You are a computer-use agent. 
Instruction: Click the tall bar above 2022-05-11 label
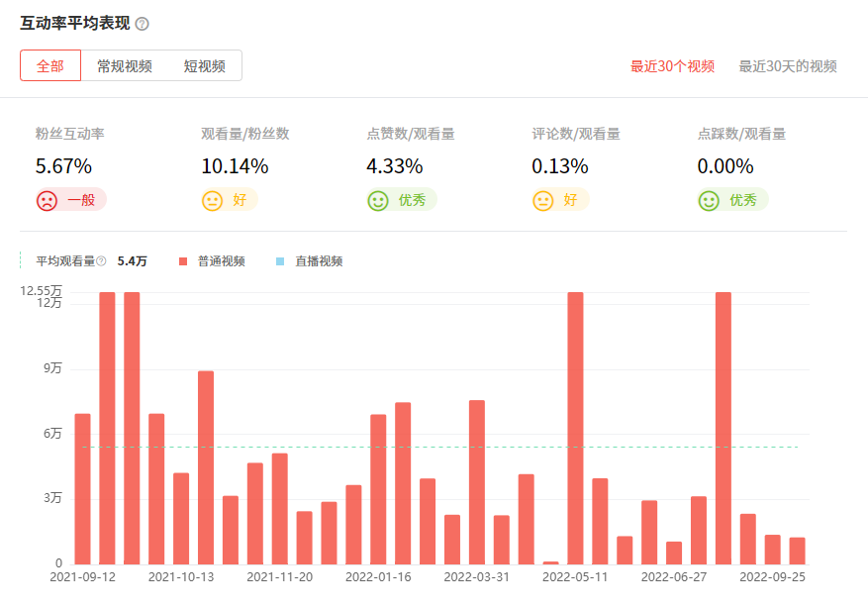[x=575, y=428]
